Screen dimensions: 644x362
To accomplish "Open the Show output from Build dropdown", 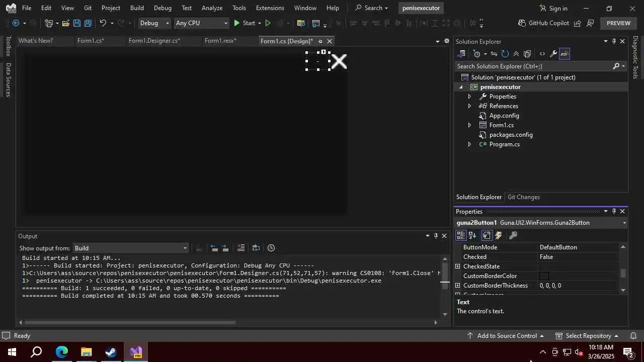I will point(130,248).
